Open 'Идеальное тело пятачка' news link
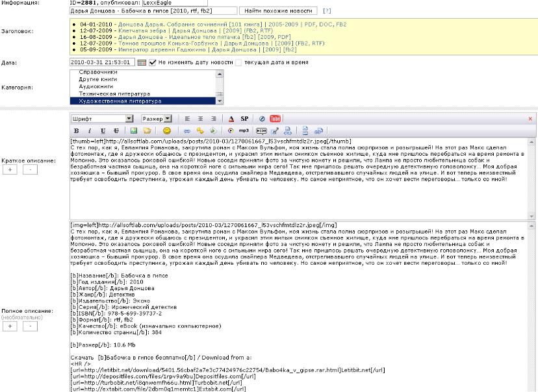The image size is (538, 392). coord(205,37)
